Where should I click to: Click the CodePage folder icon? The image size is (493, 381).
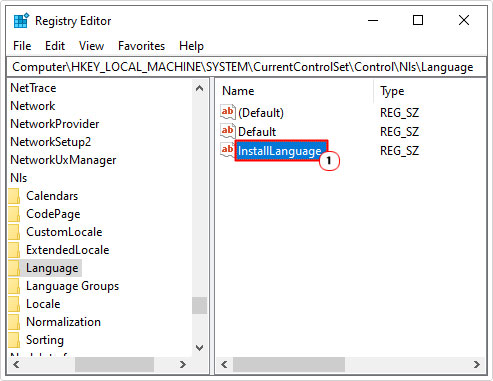(x=14, y=214)
